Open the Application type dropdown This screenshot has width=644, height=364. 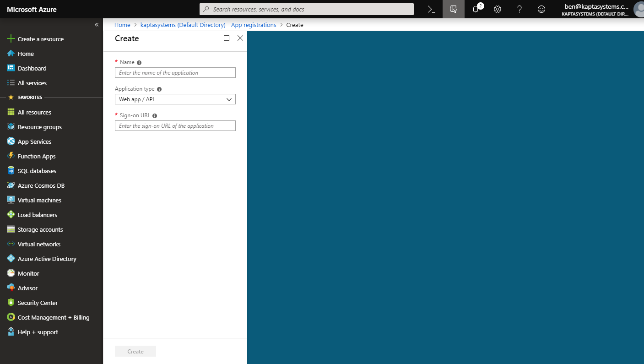click(x=175, y=99)
